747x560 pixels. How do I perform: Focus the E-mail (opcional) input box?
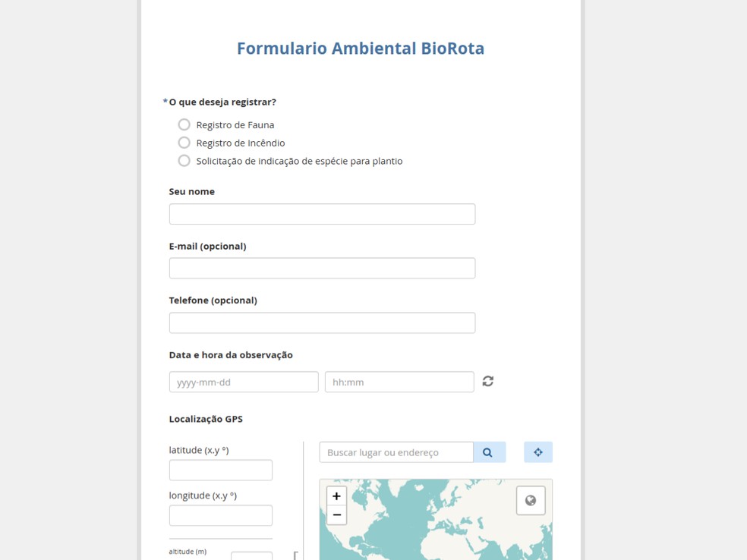322,268
